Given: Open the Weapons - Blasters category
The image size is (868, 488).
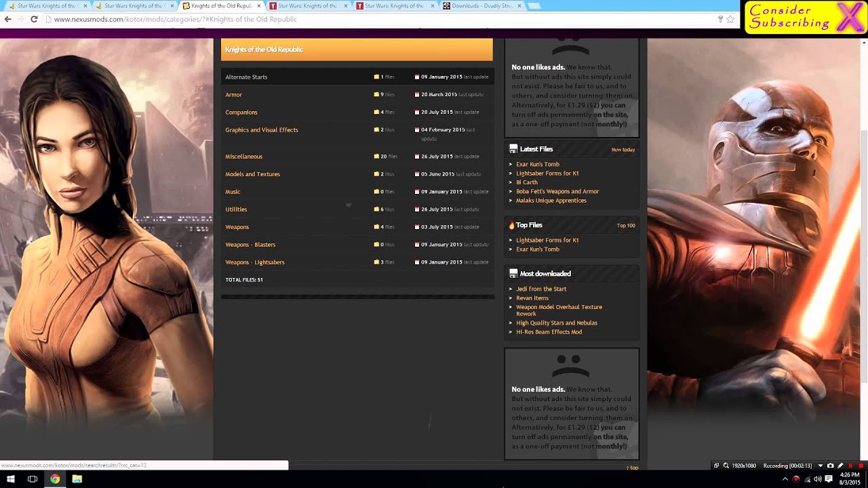Looking at the screenshot, I should 250,245.
